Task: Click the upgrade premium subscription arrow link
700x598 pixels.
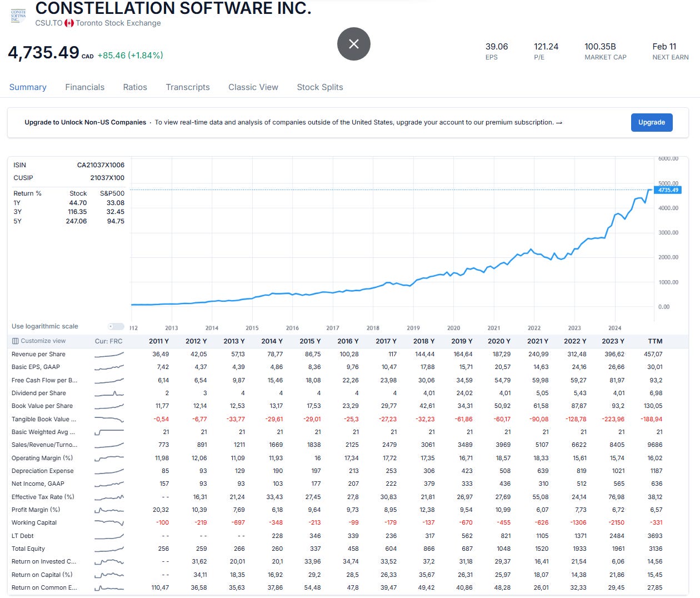Action: 559,122
